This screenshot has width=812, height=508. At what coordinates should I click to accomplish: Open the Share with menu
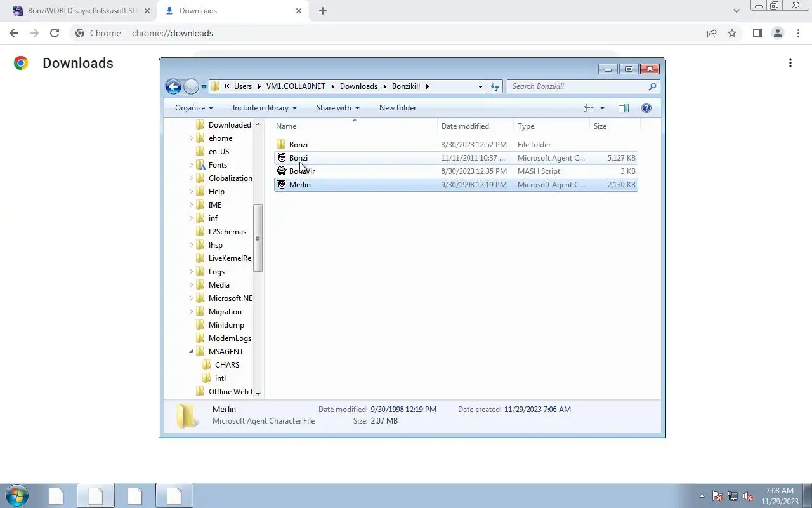(x=338, y=108)
